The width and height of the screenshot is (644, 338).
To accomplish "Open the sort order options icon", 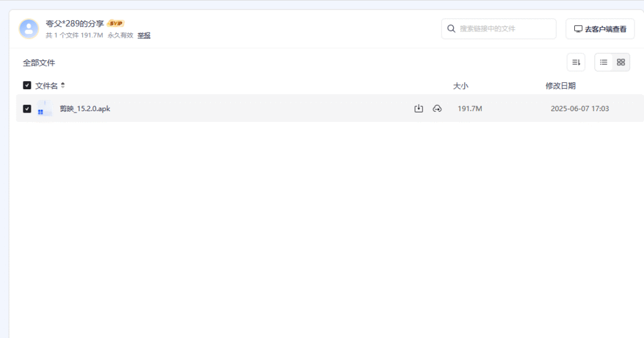I will (x=575, y=62).
